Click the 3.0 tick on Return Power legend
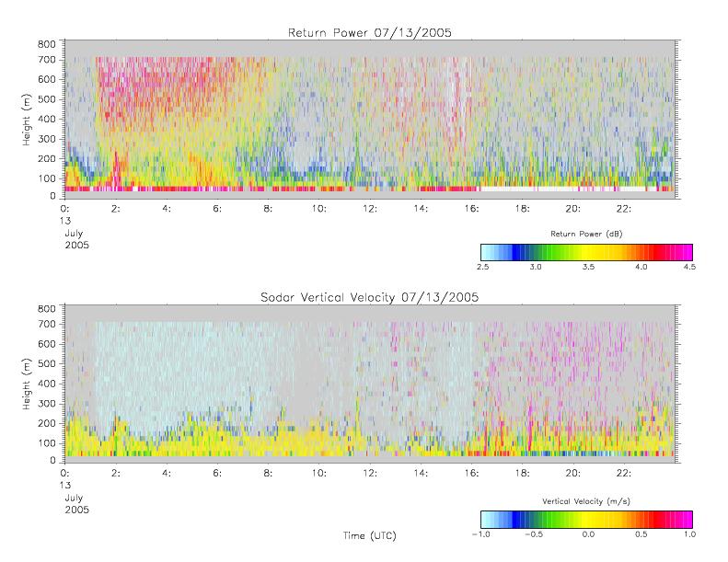The image size is (728, 562). click(536, 267)
